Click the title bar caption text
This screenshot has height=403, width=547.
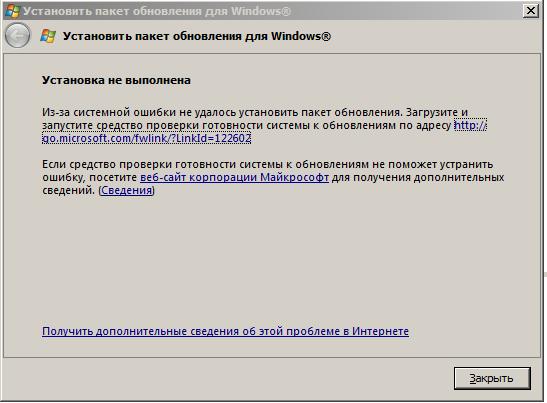pyautogui.click(x=157, y=11)
